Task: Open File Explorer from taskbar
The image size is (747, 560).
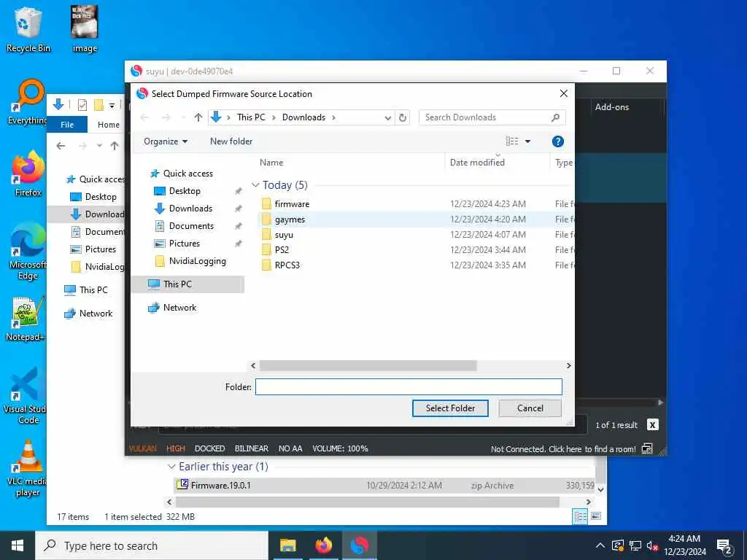Action: [x=287, y=545]
